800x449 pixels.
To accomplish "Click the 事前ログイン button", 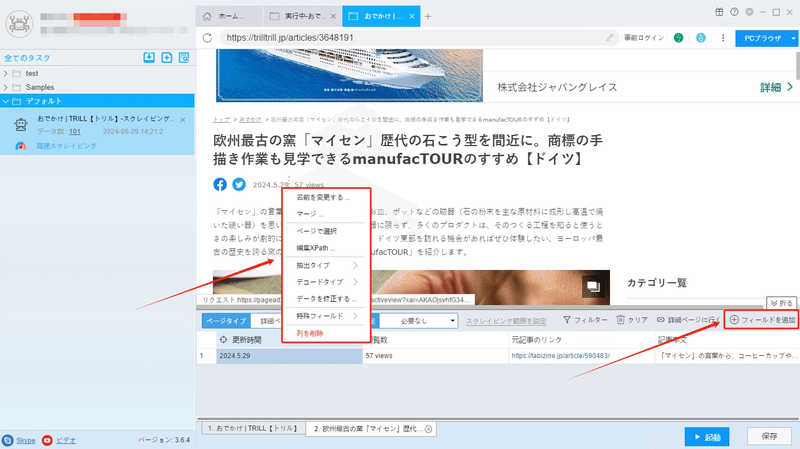I will pyautogui.click(x=644, y=38).
